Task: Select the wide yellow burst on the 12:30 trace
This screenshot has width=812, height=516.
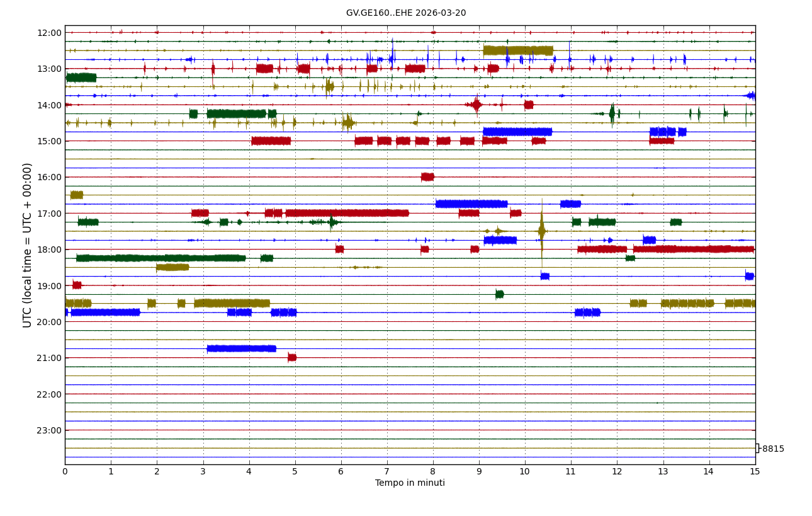Action: click(x=517, y=50)
